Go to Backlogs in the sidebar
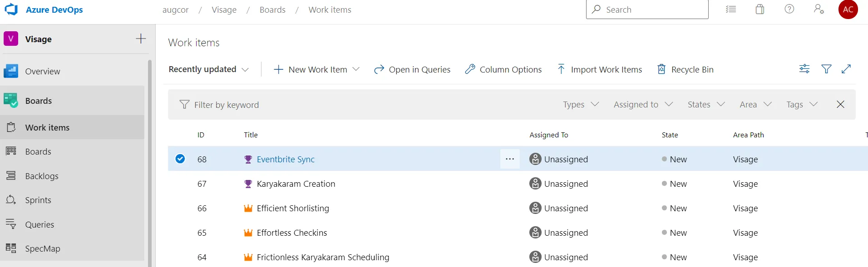The width and height of the screenshot is (868, 267). [x=42, y=176]
